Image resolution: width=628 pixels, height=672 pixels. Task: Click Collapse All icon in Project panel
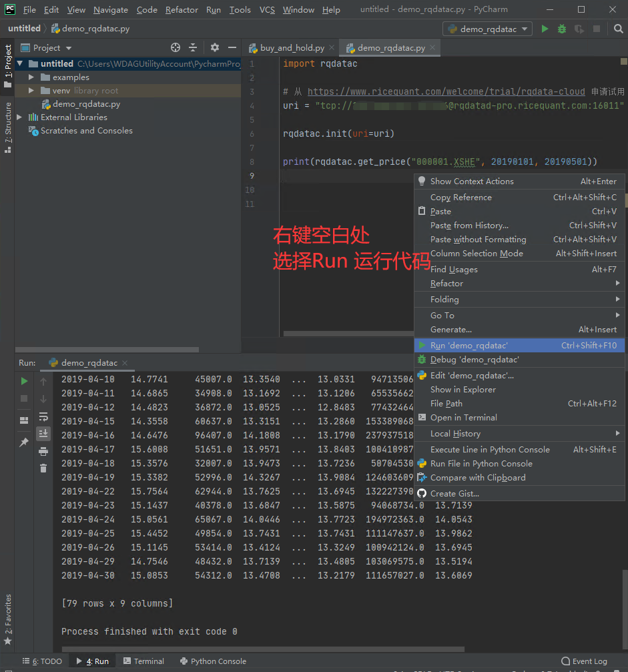[193, 47]
